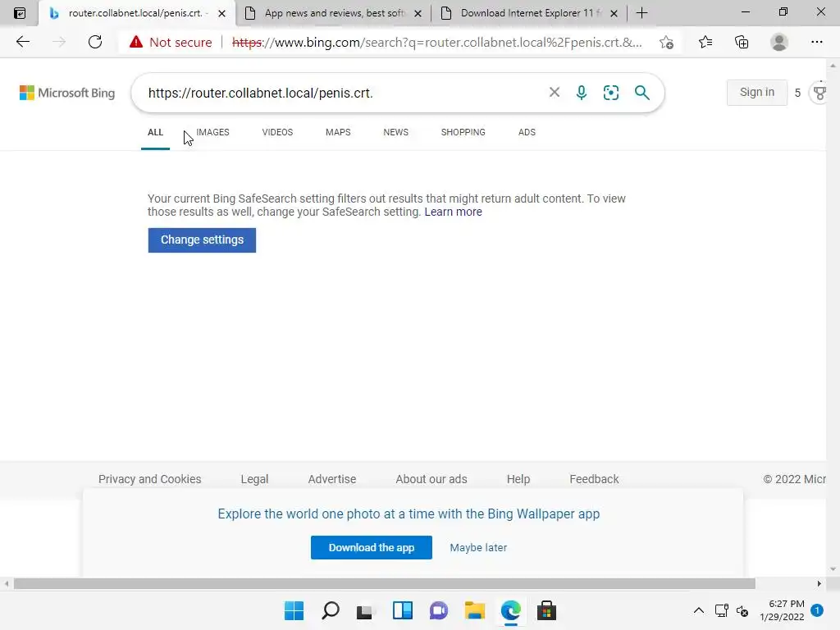
Task: Open a new browser tab
Action: [x=641, y=13]
